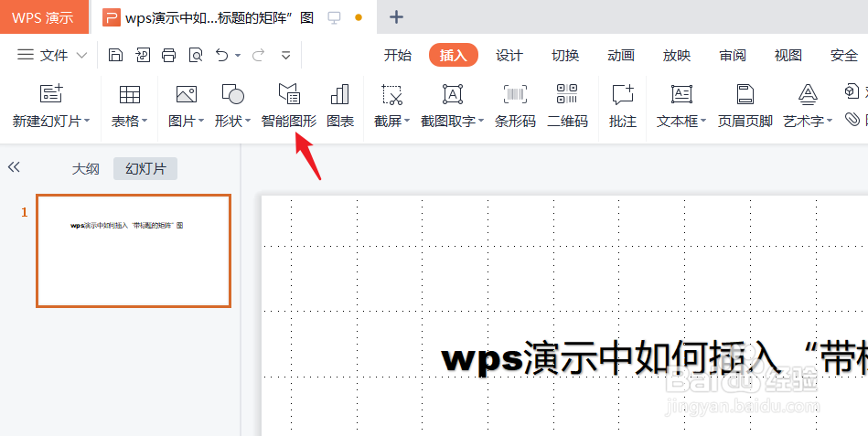Open the 安全 tab
868x436 pixels.
[x=844, y=56]
